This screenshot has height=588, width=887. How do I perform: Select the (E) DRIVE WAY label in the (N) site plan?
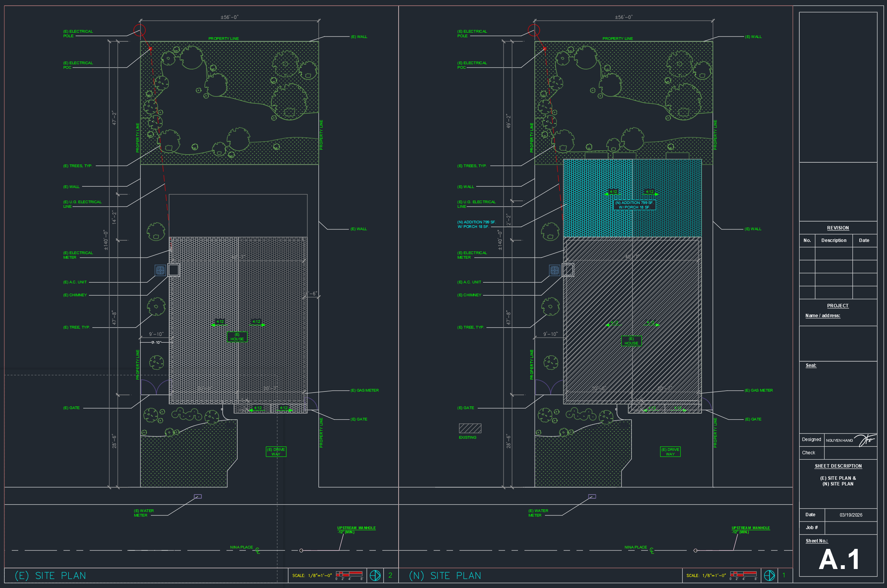pyautogui.click(x=670, y=452)
